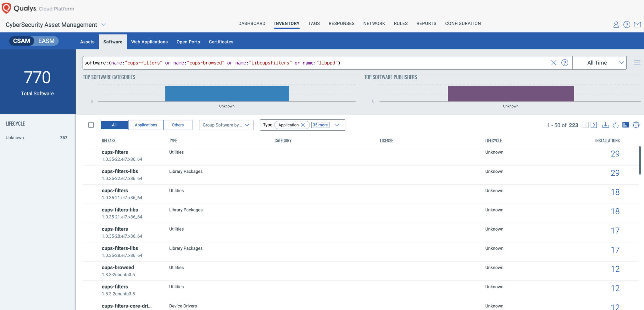The width and height of the screenshot is (644, 310).
Task: Click the help question mark icon in header
Action: click(627, 25)
